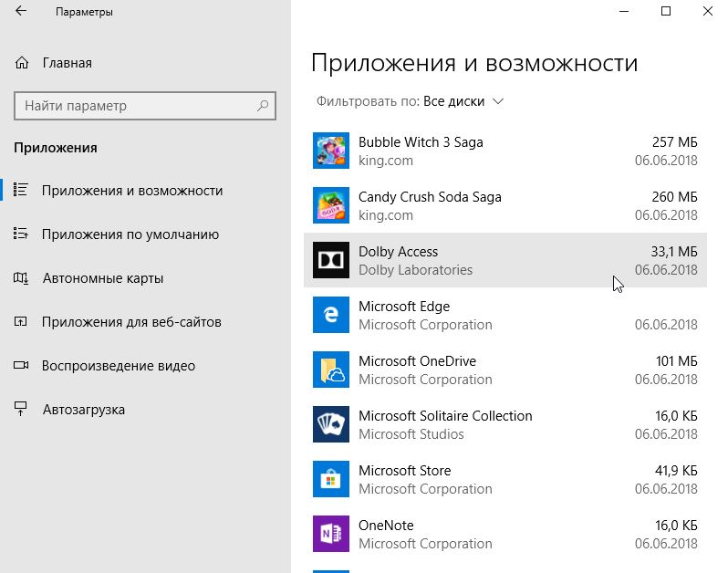Switch to Приложения и возможности section

132,191
